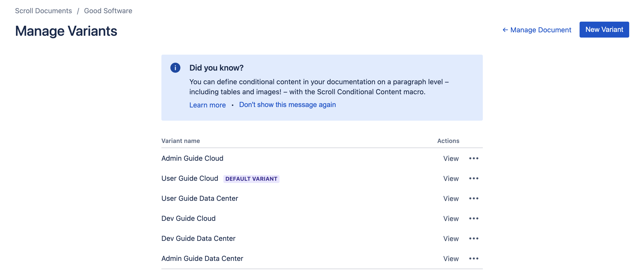Screen dimensions: 644x275
Task: Open more actions for User Guide Cloud
Action: (x=473, y=178)
